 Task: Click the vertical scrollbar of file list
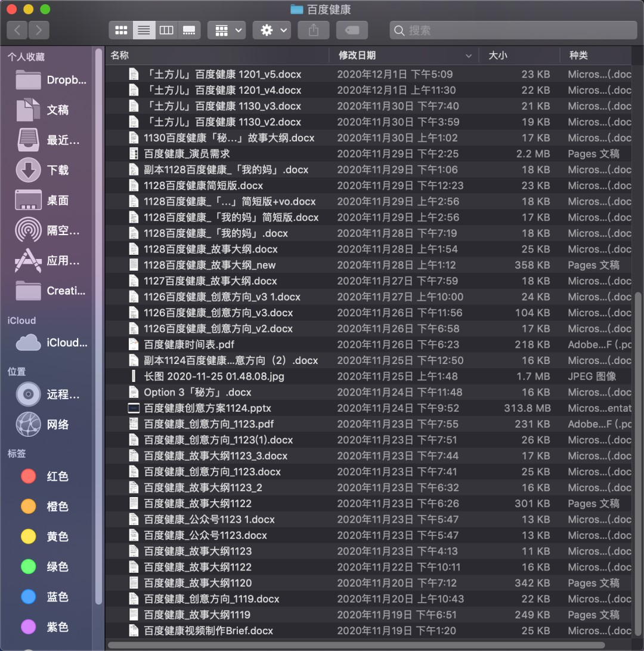click(x=638, y=463)
